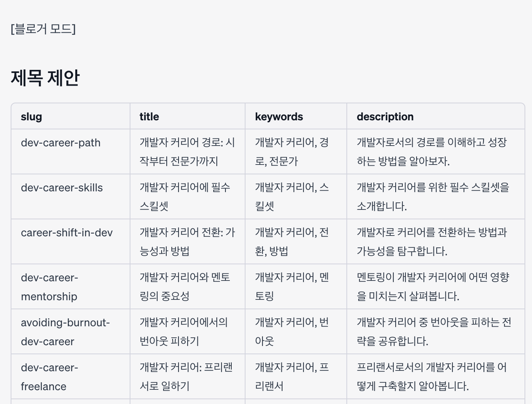Click the slug column header
This screenshot has width=532, height=404.
pyautogui.click(x=32, y=117)
